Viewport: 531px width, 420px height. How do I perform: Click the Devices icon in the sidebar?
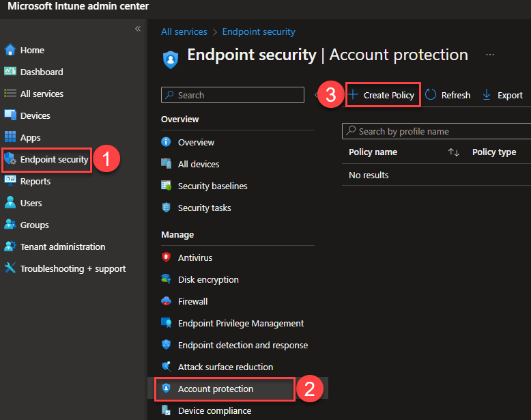coord(10,115)
